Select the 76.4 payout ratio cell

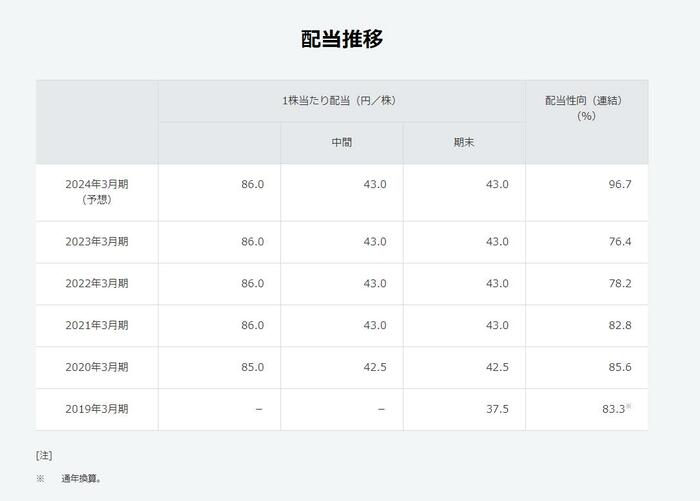click(619, 242)
